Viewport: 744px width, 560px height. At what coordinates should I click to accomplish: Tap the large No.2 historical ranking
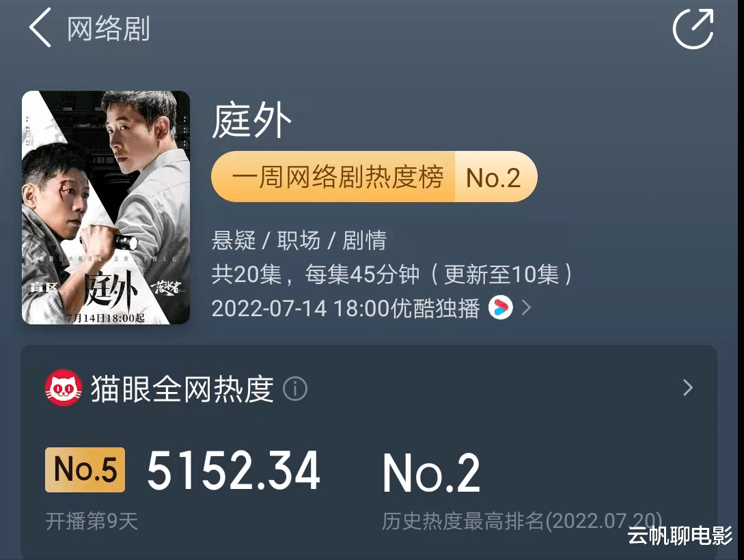(431, 473)
